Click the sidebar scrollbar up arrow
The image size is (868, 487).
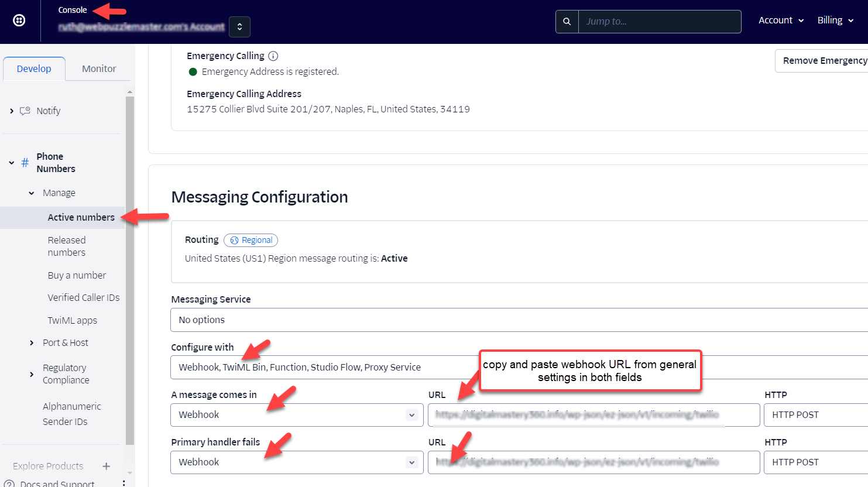[130, 92]
